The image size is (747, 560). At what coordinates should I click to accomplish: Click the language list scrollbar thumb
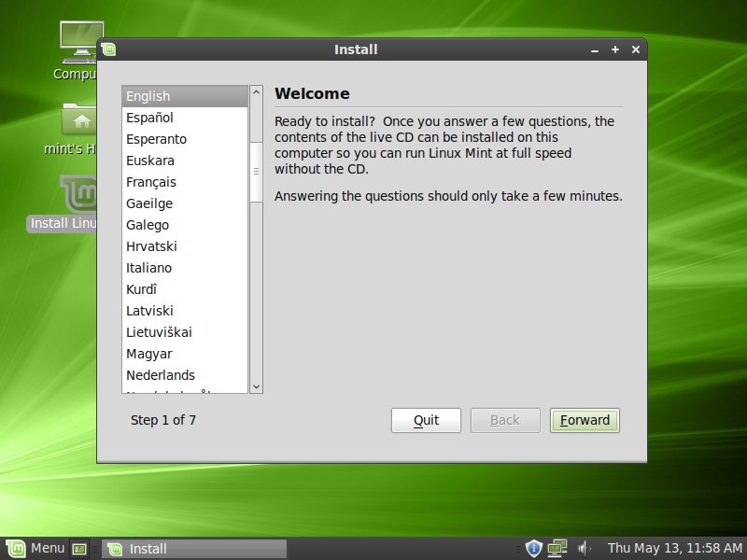point(256,172)
